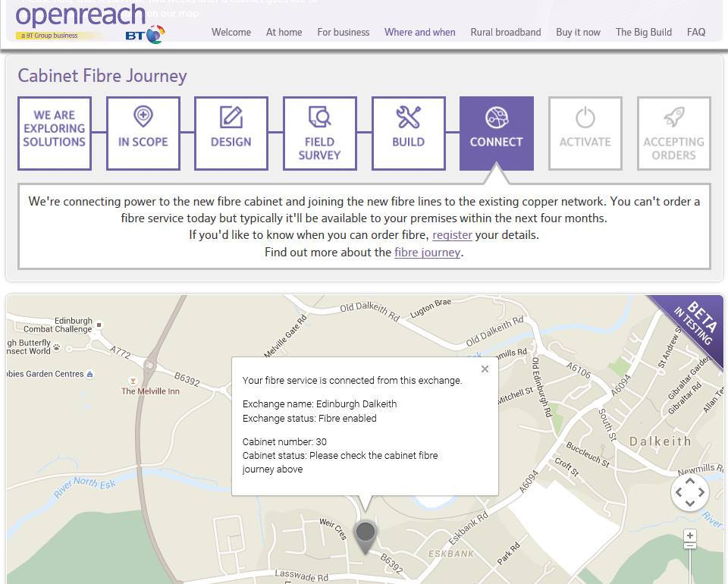Visit the Buy it now page
Screen dimensions: 728x584
click(x=579, y=32)
